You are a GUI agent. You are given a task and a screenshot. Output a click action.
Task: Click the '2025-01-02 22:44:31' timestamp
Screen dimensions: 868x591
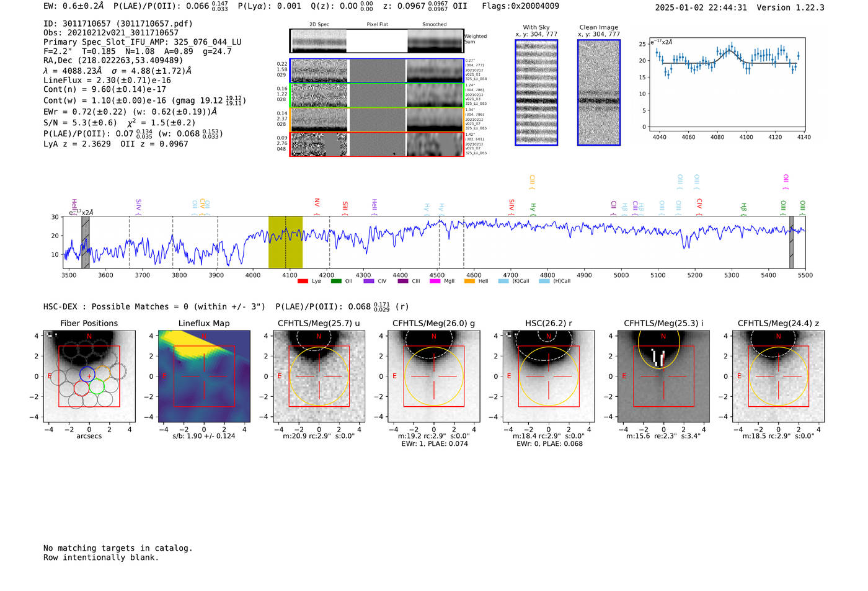coord(701,7)
